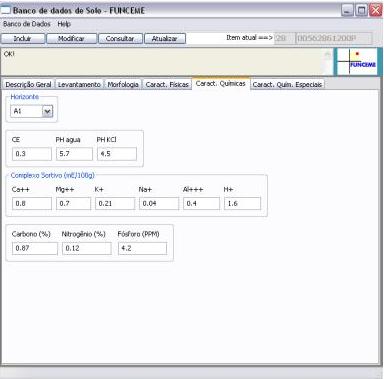384x379 pixels.
Task: Switch to the Caract. Físicas tab
Action: [x=167, y=84]
